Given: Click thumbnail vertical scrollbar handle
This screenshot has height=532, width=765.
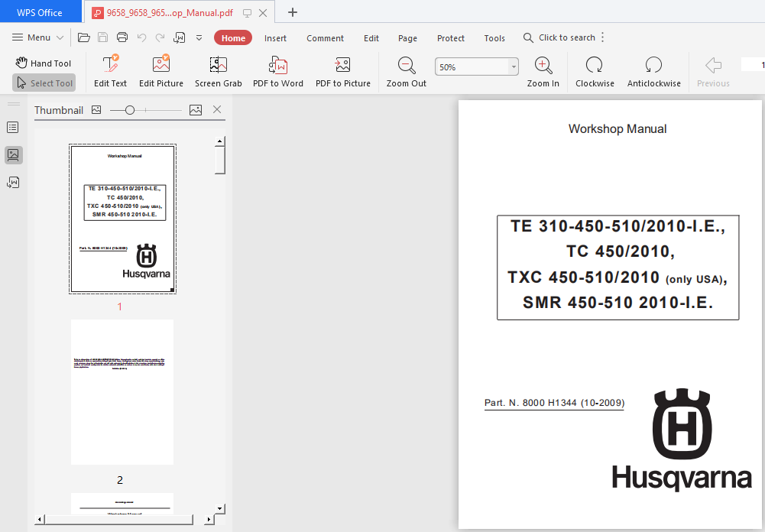Looking at the screenshot, I should pos(220,160).
